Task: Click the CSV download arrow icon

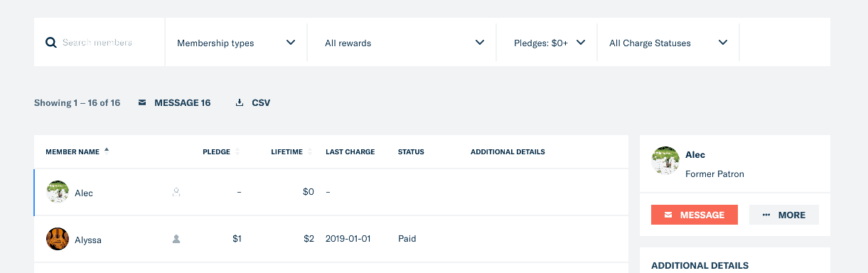Action: click(240, 103)
